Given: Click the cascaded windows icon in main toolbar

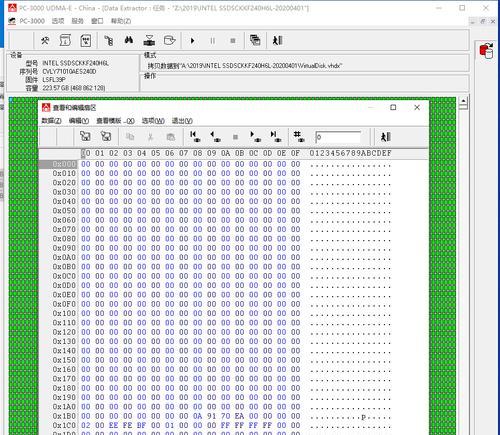Looking at the screenshot, I should point(255,40).
